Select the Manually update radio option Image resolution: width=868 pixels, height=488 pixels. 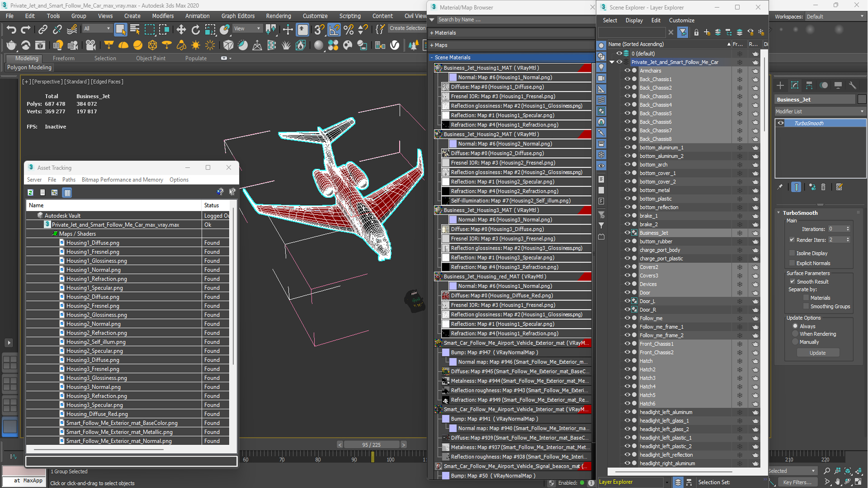point(795,342)
